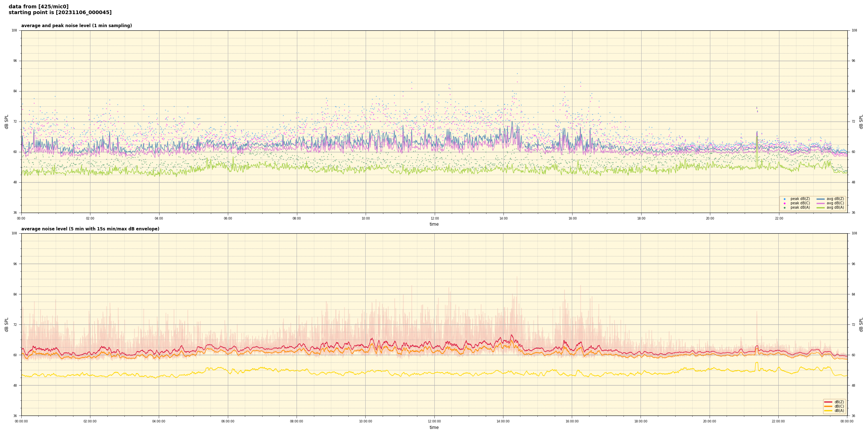Click the 'peak dB(Z)' text in upper legend

coord(800,199)
